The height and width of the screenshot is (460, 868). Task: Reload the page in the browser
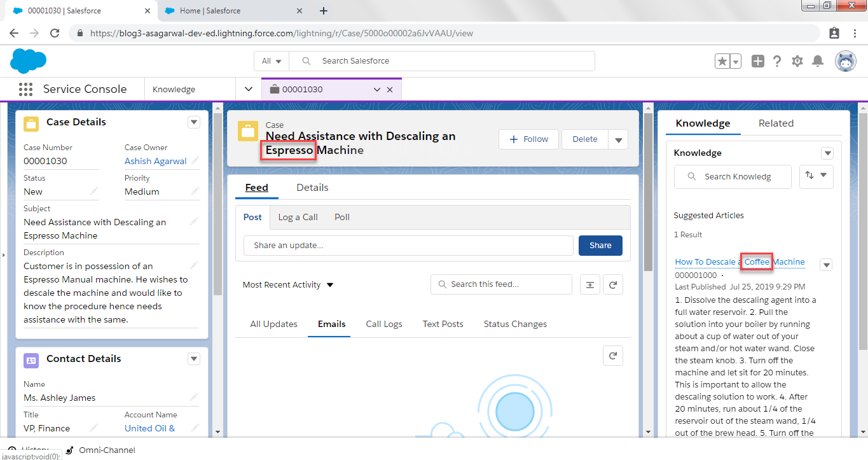pyautogui.click(x=55, y=33)
